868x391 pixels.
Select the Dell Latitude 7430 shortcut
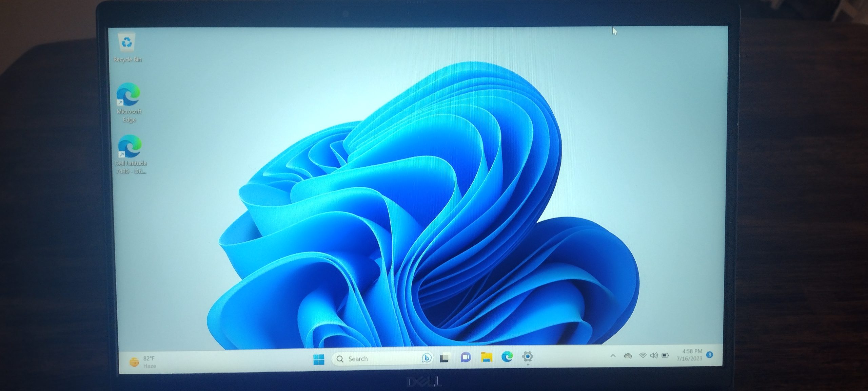(131, 155)
